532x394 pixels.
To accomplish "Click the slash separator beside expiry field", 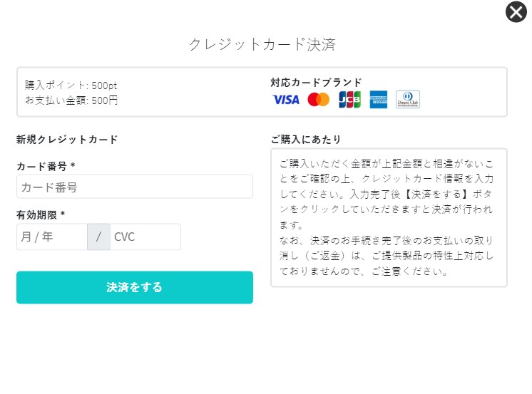I will click(x=98, y=237).
